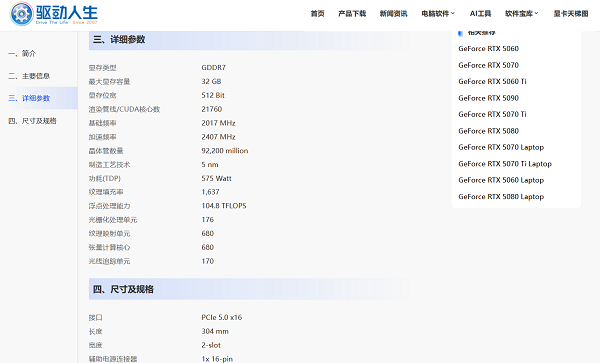Click the 2-slot width value
The image size is (600, 363).
[211, 345]
